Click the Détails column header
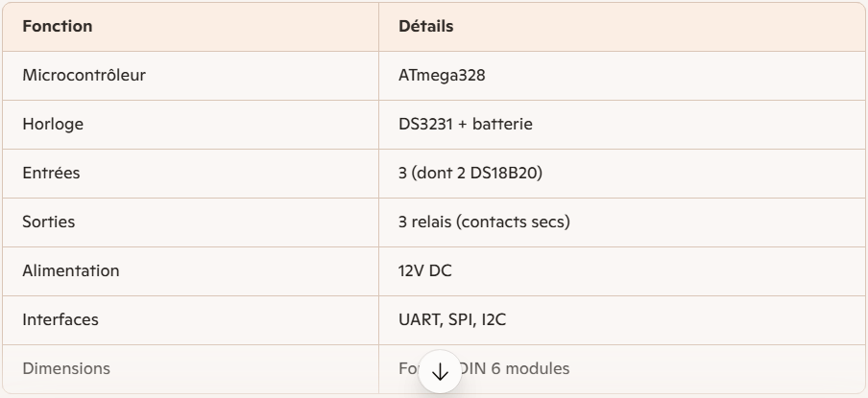Screen dimensions: 868x398 click(425, 27)
